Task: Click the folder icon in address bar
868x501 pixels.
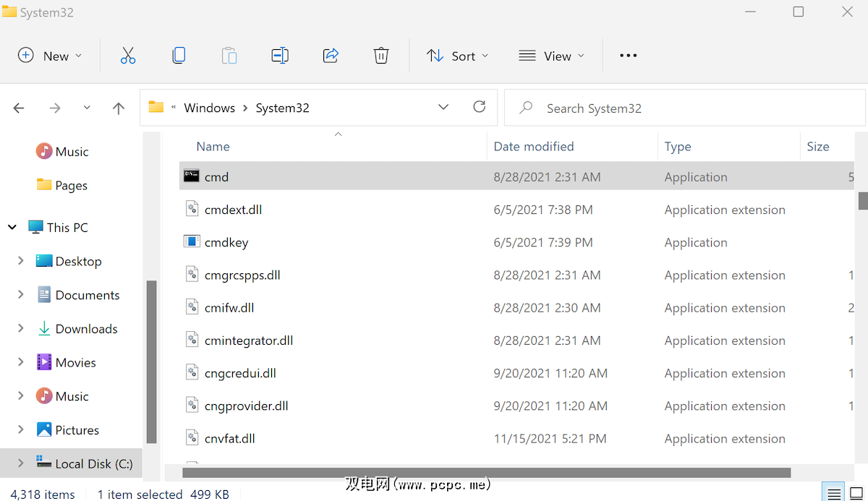Action: point(156,107)
